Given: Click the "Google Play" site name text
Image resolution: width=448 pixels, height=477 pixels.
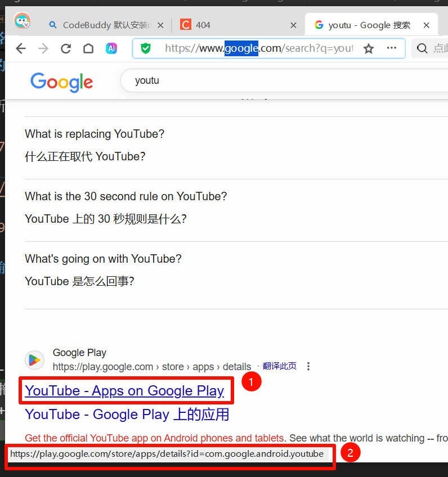Looking at the screenshot, I should (79, 353).
